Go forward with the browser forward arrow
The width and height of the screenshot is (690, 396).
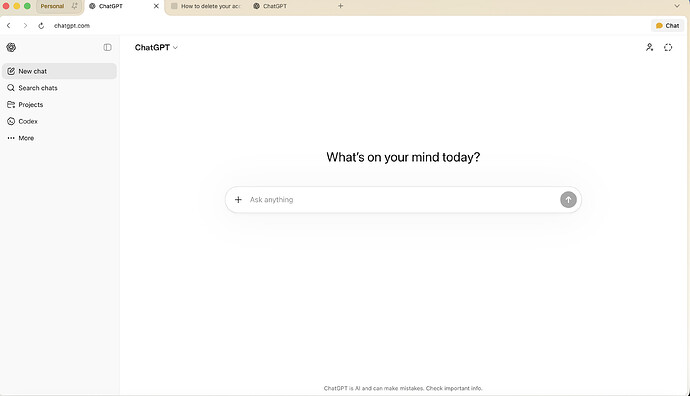[x=25, y=26]
